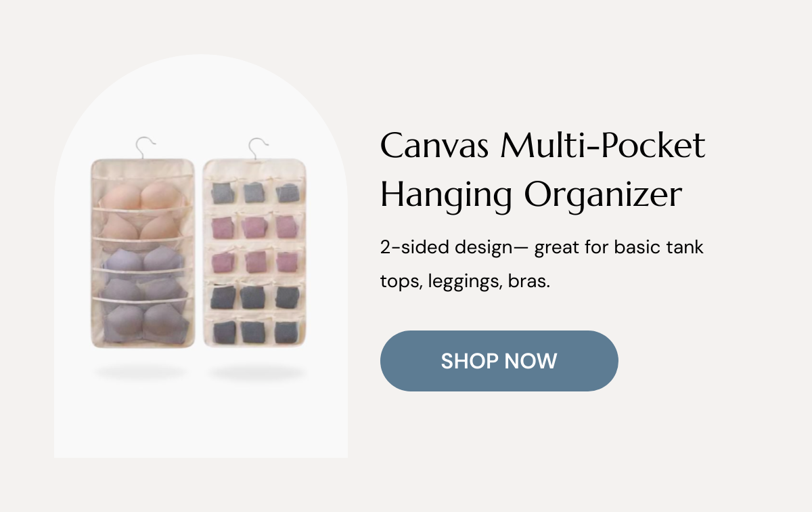
Task: Pick the center pink sock in second row
Action: [254, 227]
